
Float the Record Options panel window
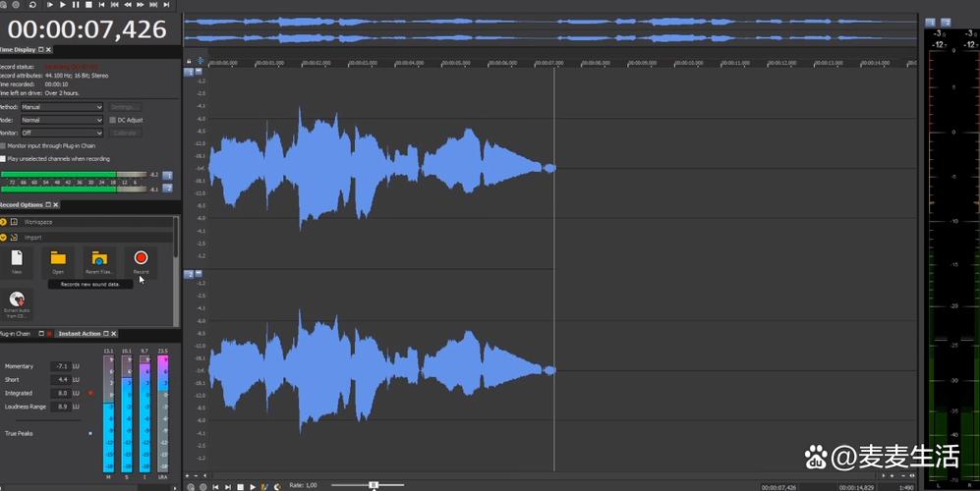tap(48, 205)
